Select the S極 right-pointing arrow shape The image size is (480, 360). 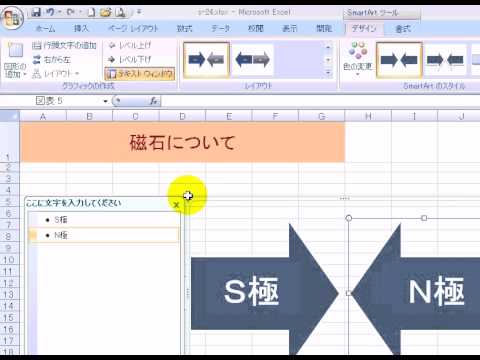(x=264, y=293)
